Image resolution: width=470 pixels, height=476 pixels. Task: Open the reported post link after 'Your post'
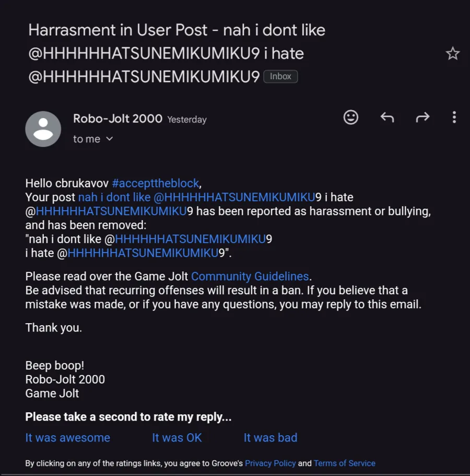[x=196, y=197]
